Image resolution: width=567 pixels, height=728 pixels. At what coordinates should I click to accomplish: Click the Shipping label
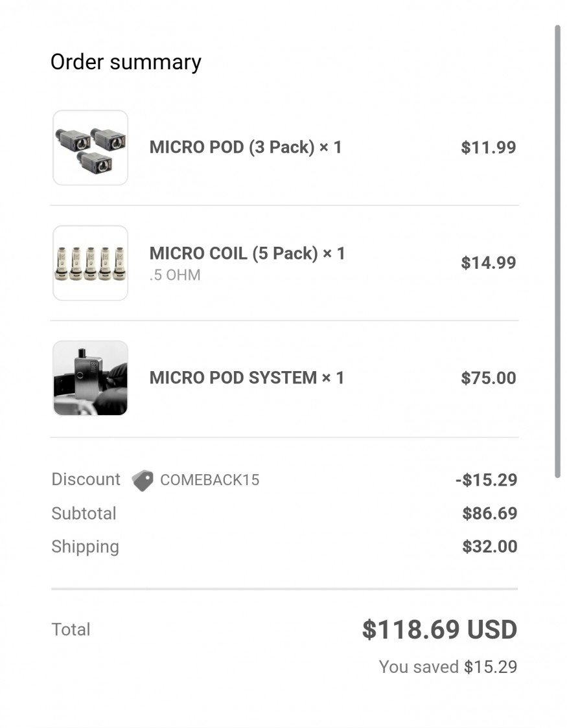pyautogui.click(x=85, y=547)
